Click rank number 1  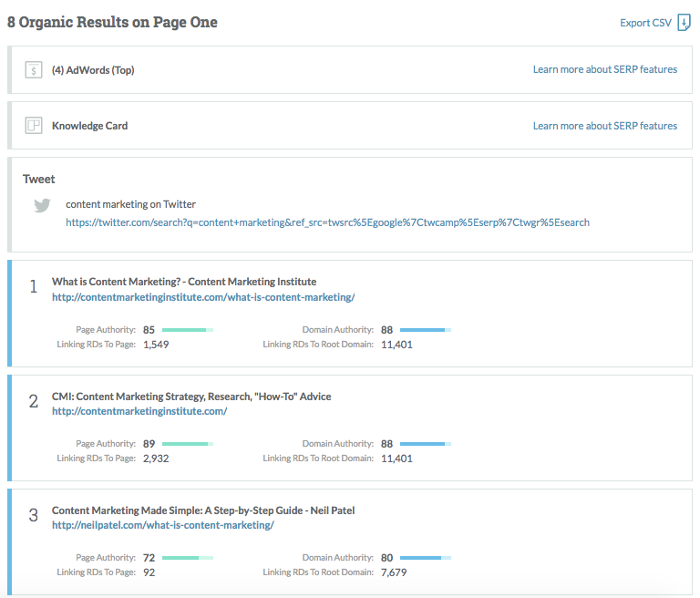(x=34, y=286)
